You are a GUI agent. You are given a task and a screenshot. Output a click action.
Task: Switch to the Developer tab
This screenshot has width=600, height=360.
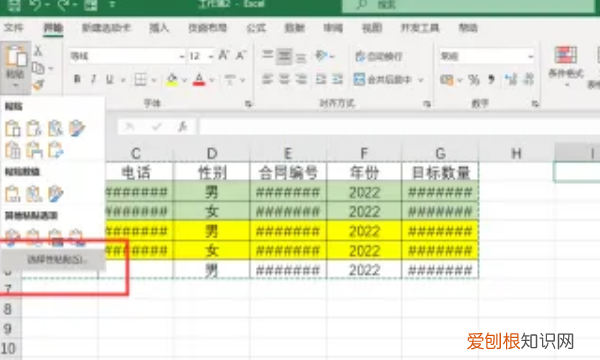tap(420, 28)
